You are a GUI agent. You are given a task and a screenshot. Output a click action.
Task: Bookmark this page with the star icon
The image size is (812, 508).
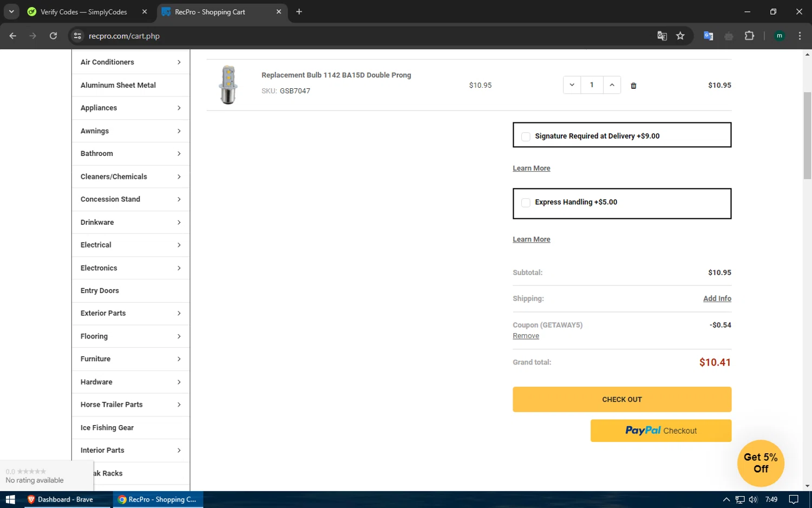point(680,36)
